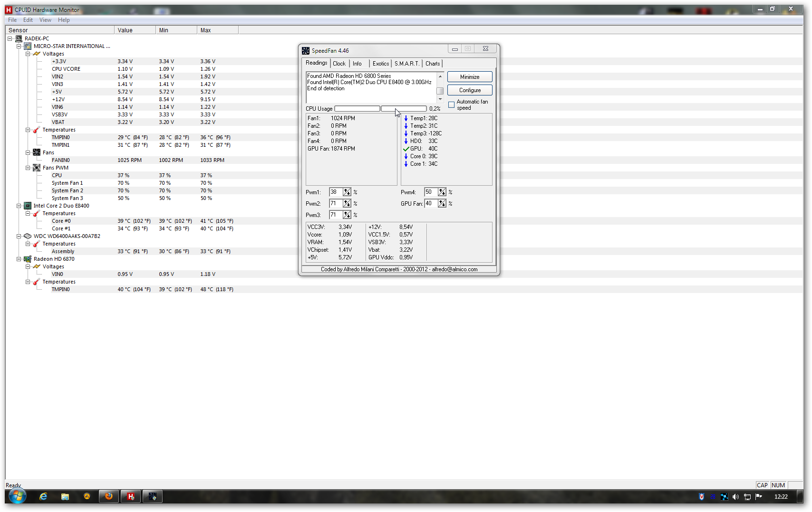Click the Pwm1 percentage input field
Screen dimensions: 812x512
tap(336, 192)
